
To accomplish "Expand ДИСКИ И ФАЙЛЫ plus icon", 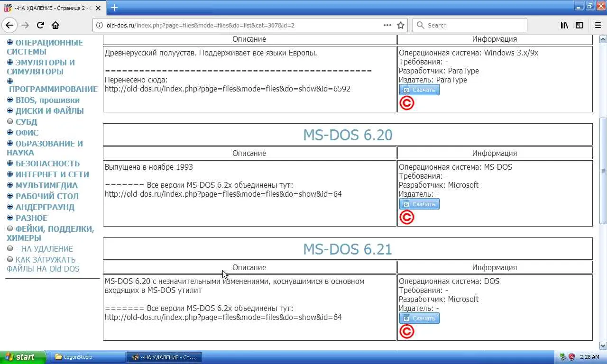I will click(x=10, y=111).
